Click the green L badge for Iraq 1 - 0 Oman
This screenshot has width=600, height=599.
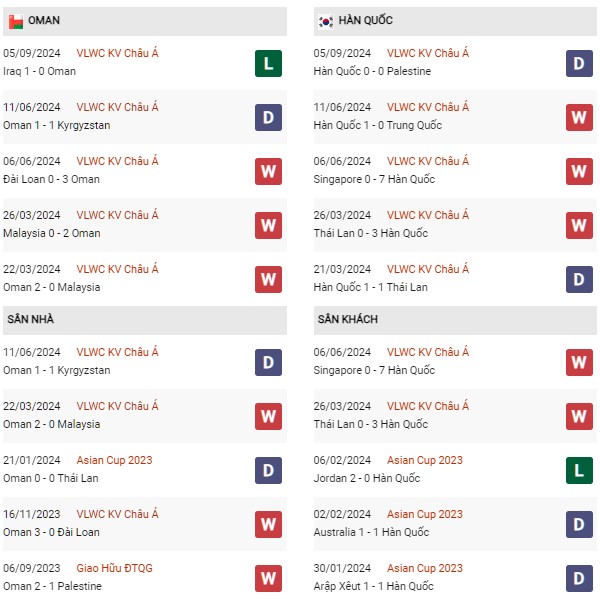point(268,63)
